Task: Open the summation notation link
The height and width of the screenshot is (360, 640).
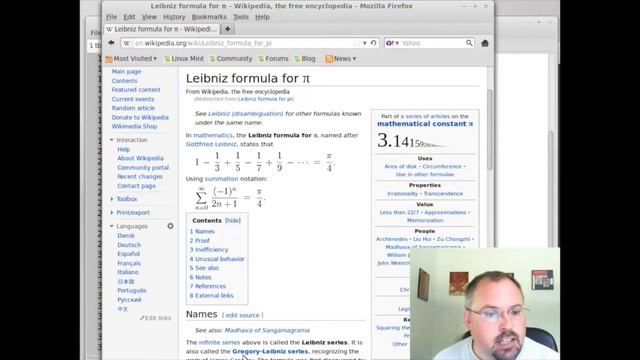Action: 221,179
